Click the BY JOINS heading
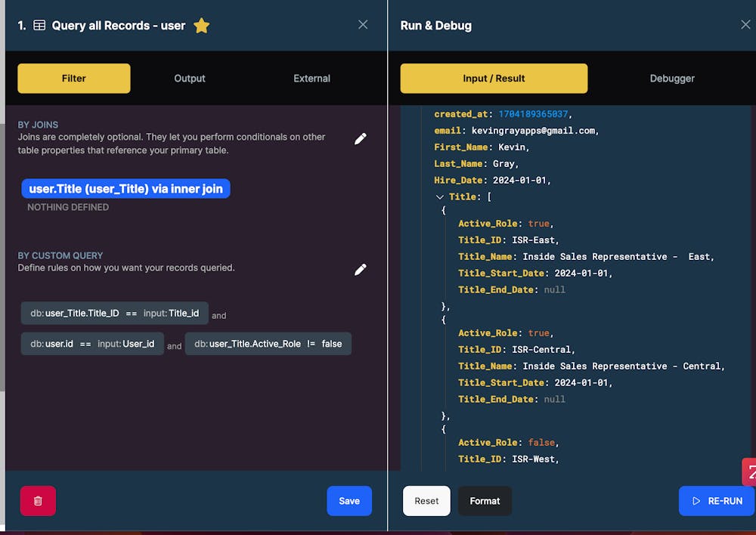Screen dimensions: 756x535 [38, 125]
